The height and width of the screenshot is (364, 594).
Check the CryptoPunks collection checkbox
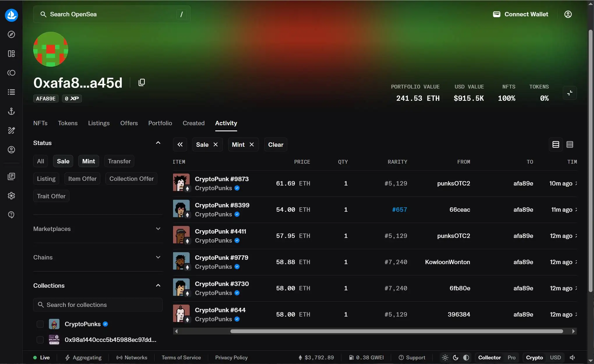[40, 324]
